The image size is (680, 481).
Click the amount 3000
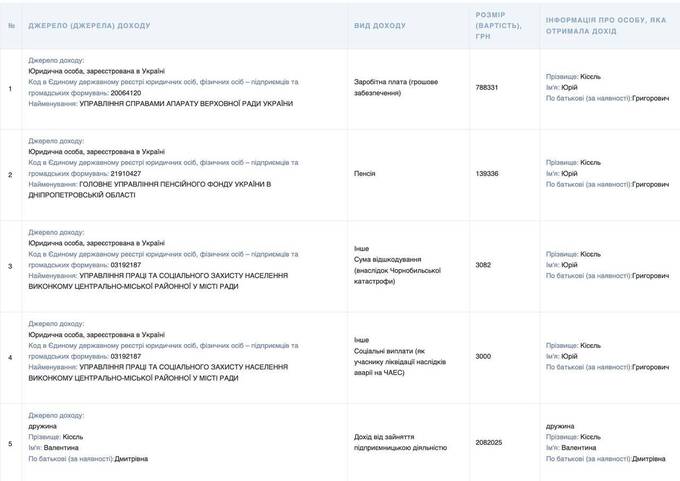(483, 357)
